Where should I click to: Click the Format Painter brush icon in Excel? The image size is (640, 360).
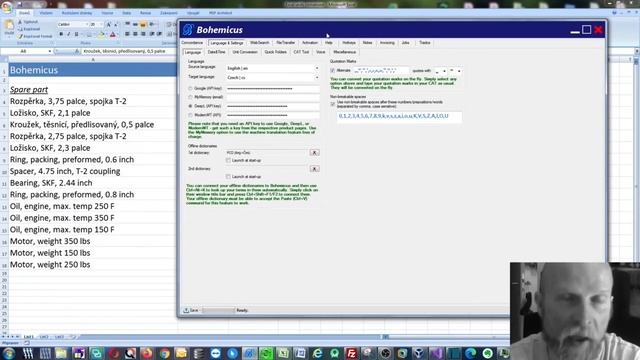pos(20,36)
